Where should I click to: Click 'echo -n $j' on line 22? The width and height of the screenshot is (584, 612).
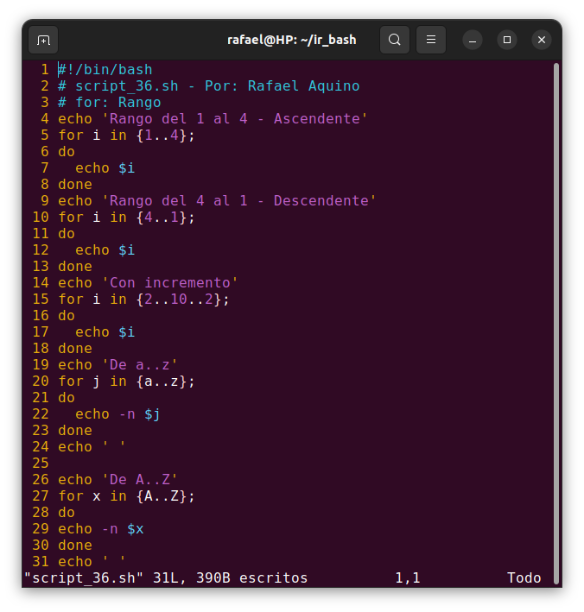pos(118,414)
